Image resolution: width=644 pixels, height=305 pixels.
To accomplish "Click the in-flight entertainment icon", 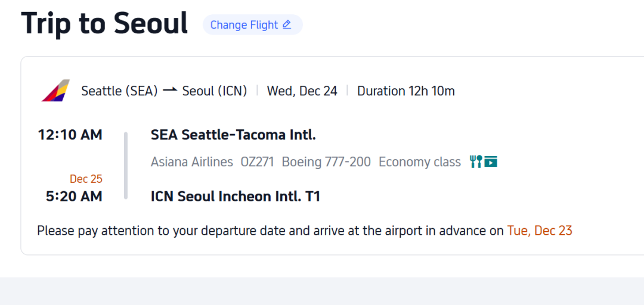I will 491,161.
